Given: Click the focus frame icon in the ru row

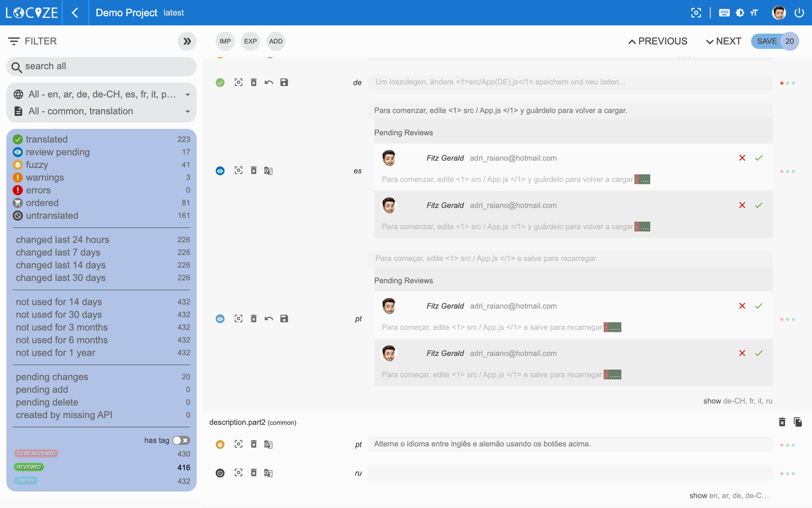Looking at the screenshot, I should tap(239, 473).
